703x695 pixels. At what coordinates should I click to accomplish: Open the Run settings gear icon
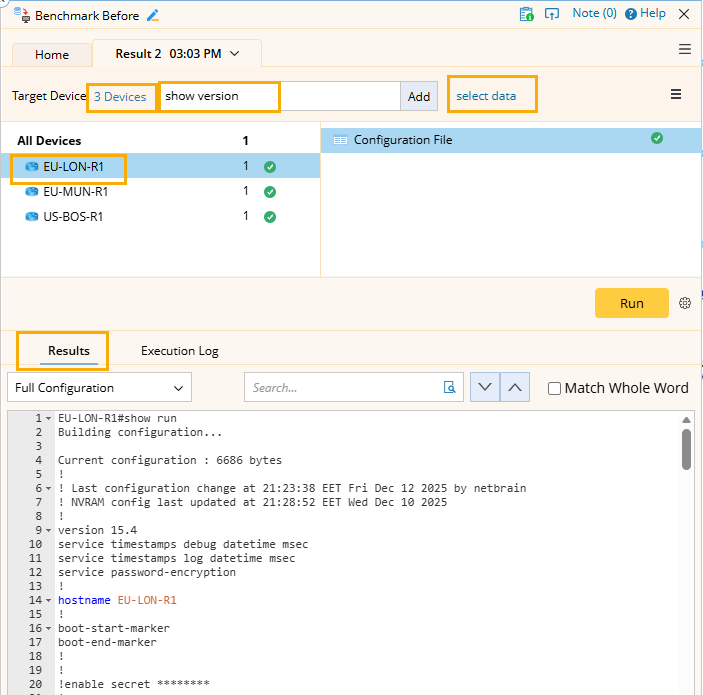(x=685, y=304)
